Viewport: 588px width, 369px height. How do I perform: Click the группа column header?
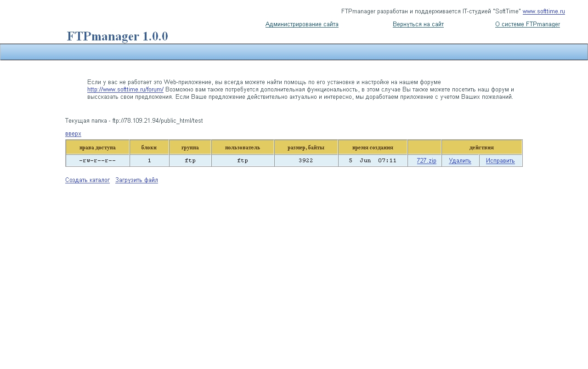(x=190, y=148)
